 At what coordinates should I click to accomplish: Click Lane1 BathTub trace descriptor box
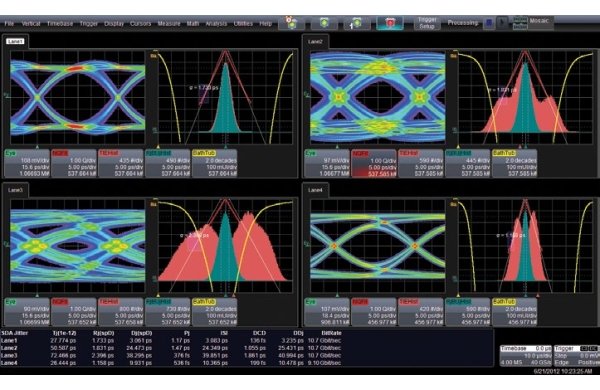[214, 163]
